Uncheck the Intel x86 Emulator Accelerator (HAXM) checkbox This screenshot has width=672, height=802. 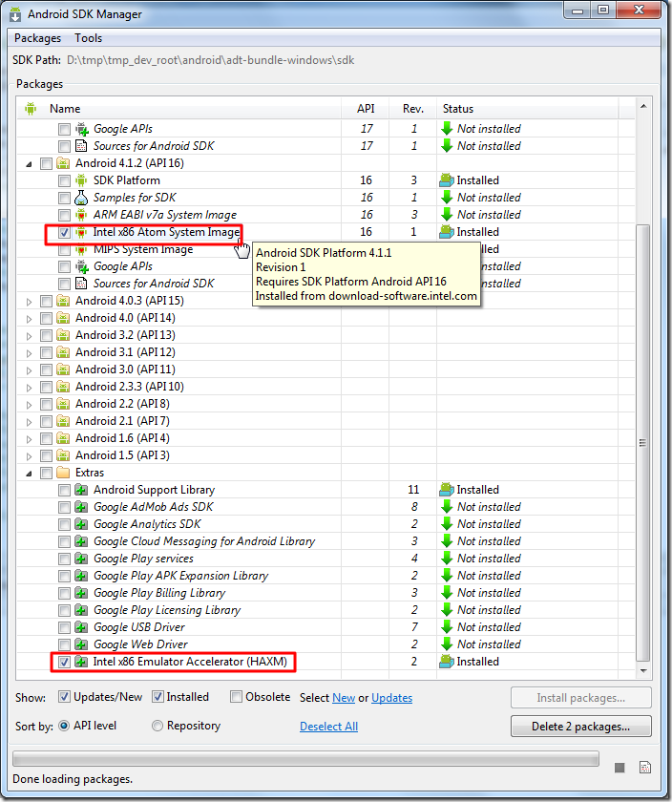[x=64, y=662]
